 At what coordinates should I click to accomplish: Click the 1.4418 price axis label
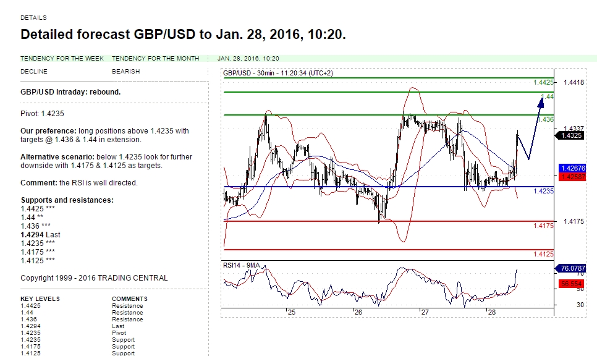(574, 82)
